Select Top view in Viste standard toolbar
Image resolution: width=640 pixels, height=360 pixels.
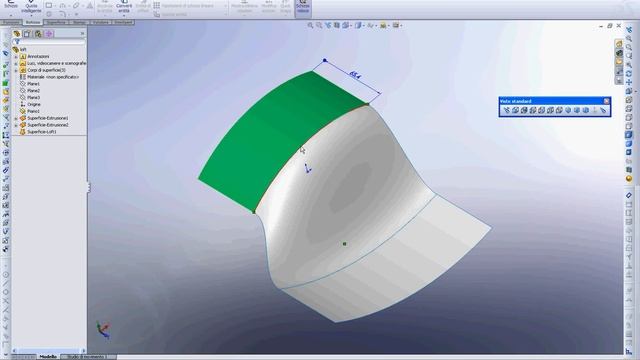point(551,110)
